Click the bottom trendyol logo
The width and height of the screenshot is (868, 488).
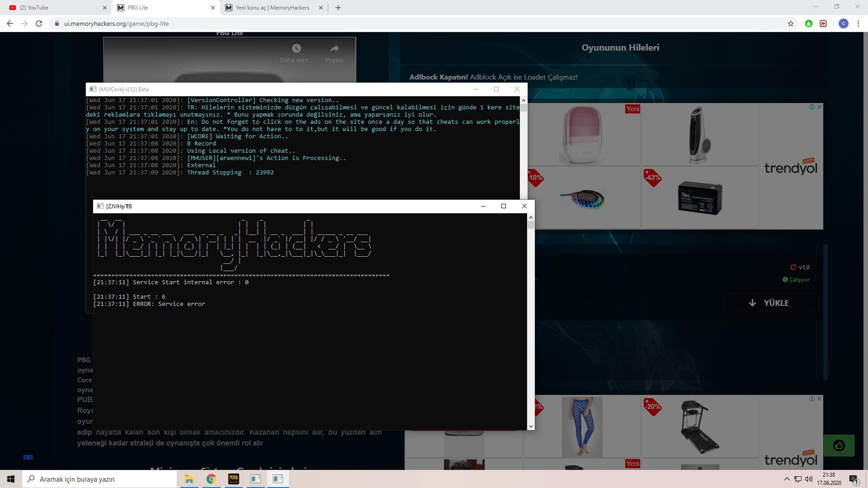point(791,459)
